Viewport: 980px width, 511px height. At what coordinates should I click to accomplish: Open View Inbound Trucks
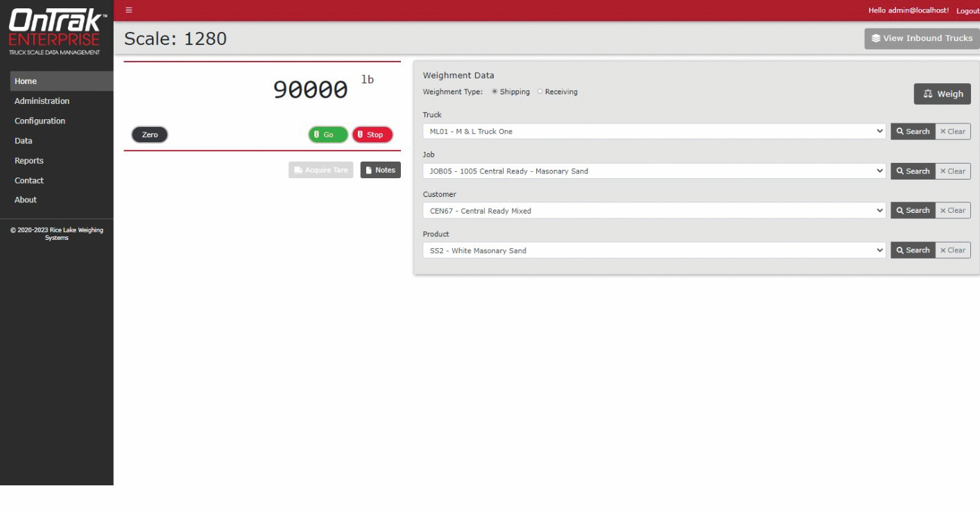[x=921, y=39]
